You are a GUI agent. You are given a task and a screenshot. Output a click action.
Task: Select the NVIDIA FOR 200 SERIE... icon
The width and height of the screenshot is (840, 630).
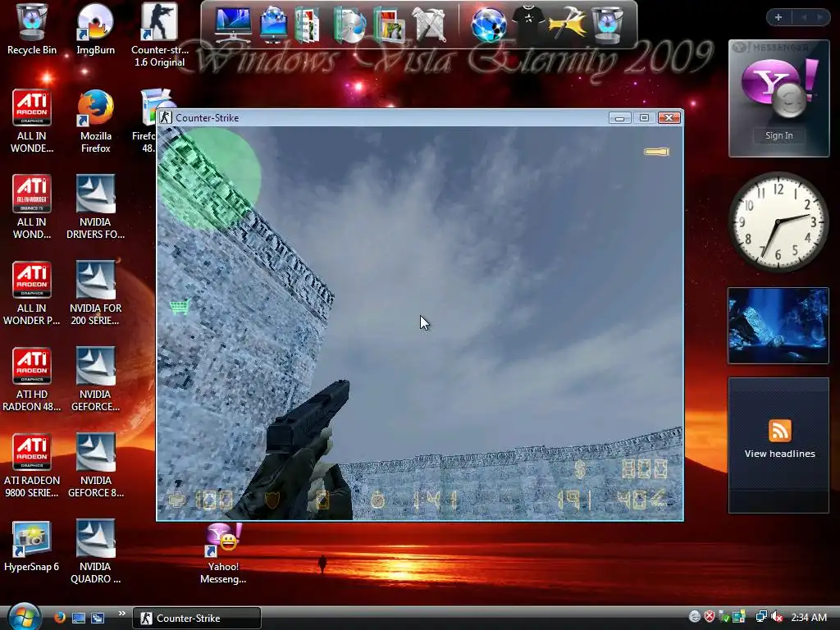[x=95, y=293]
